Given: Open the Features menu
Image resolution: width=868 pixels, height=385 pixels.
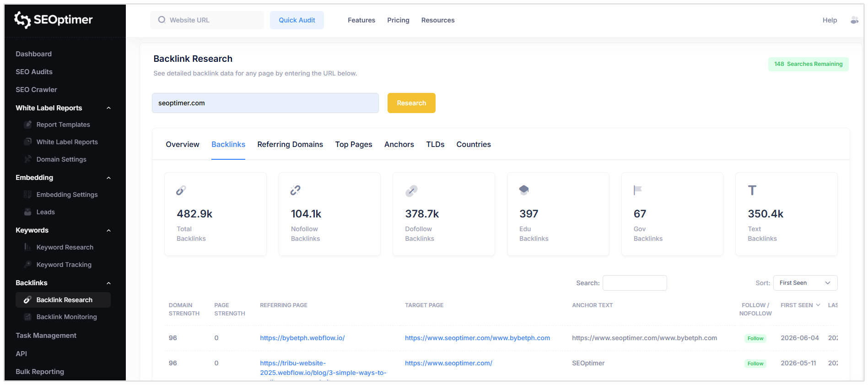Looking at the screenshot, I should (361, 20).
